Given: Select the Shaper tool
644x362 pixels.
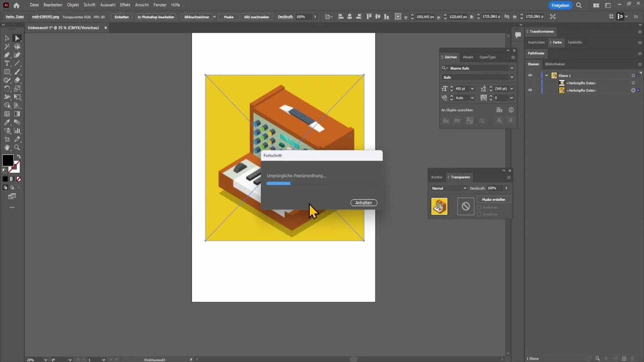Looking at the screenshot, I should point(7,80).
